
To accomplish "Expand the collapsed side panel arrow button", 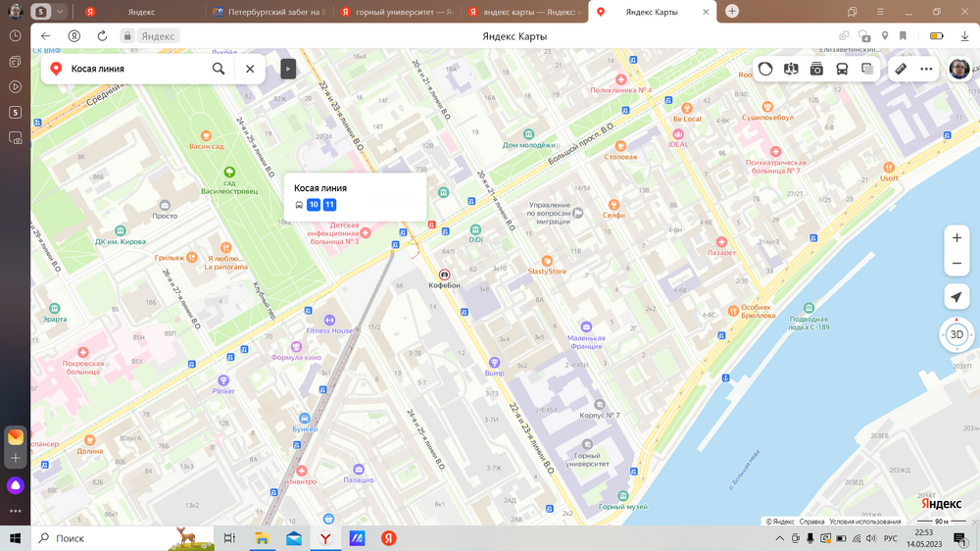I will 288,69.
